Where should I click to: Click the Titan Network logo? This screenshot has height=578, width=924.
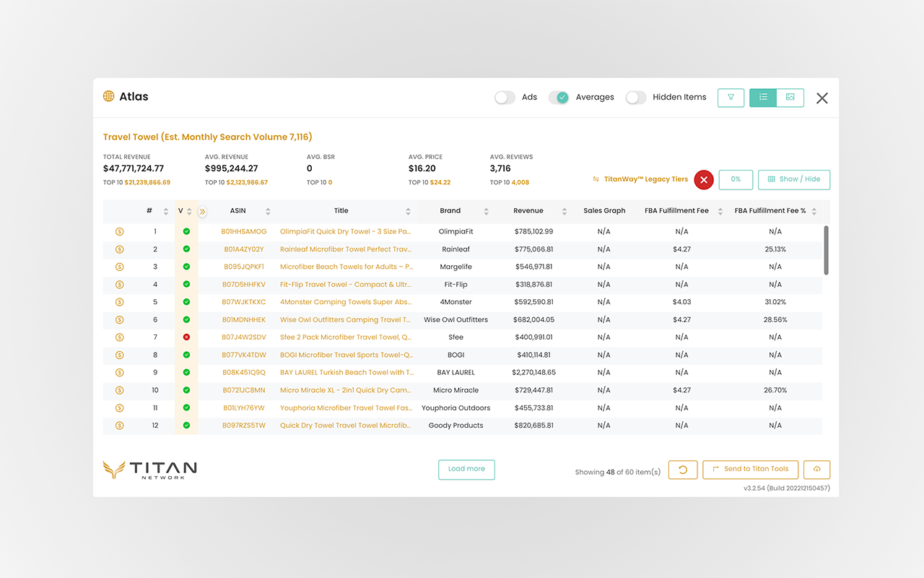coord(150,470)
